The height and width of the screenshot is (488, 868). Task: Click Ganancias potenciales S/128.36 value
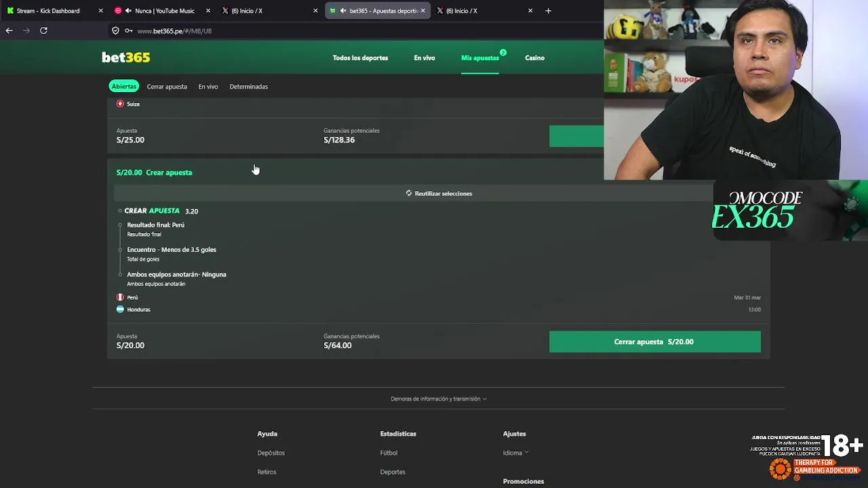tap(339, 140)
